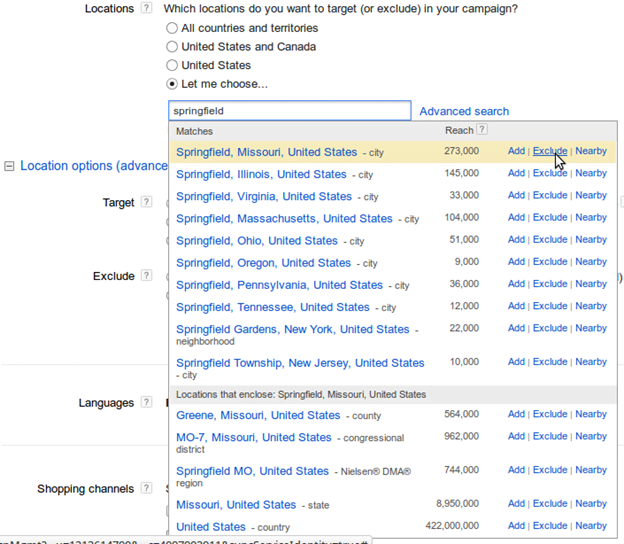Click the springfield location search field
The height and width of the screenshot is (544, 624).
290,111
